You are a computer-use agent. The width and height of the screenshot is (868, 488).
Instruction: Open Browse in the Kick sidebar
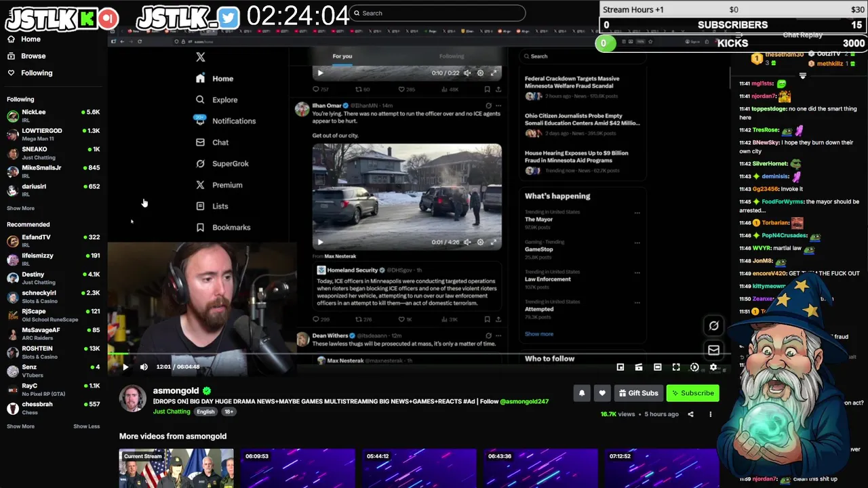tap(33, 56)
